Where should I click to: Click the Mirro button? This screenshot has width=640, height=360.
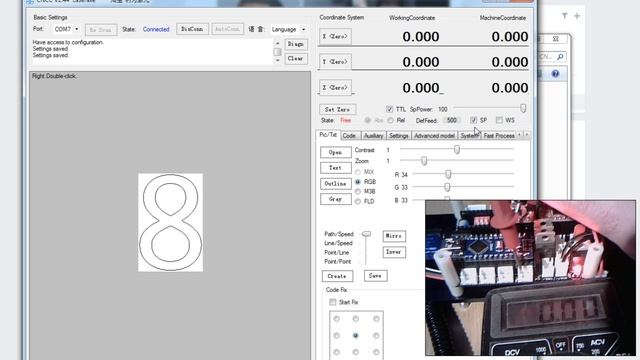[x=394, y=236]
